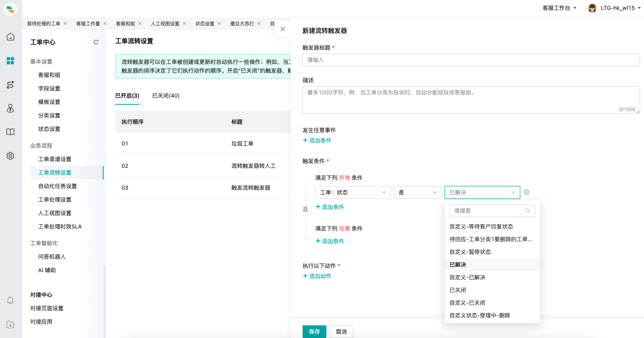The height and width of the screenshot is (338, 644).
Task: Open the routing flow sidebar icon
Action: point(11,84)
